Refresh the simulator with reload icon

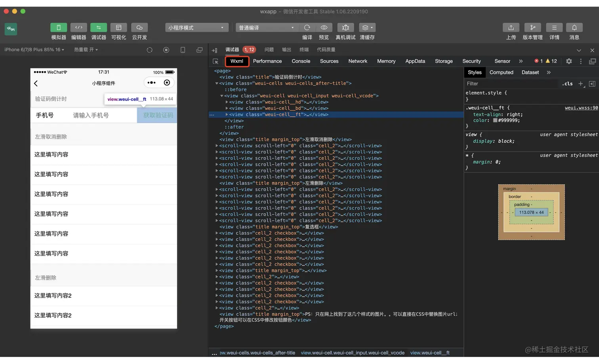[x=149, y=50]
